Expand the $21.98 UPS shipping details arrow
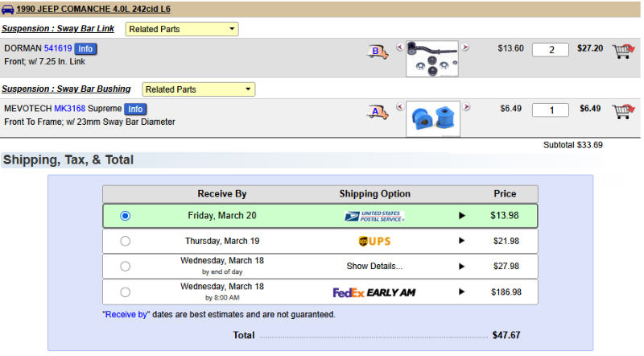The width and height of the screenshot is (644, 356). click(x=462, y=241)
